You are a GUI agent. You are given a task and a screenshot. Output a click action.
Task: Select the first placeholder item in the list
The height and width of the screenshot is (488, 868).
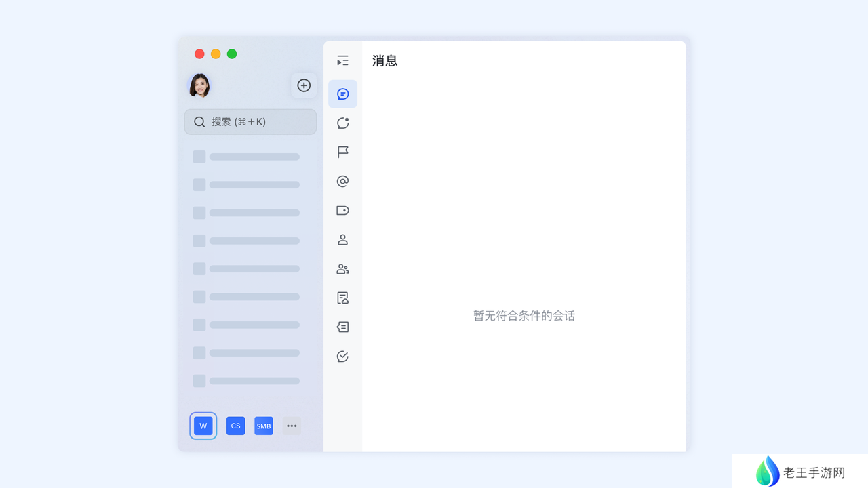coord(246,157)
